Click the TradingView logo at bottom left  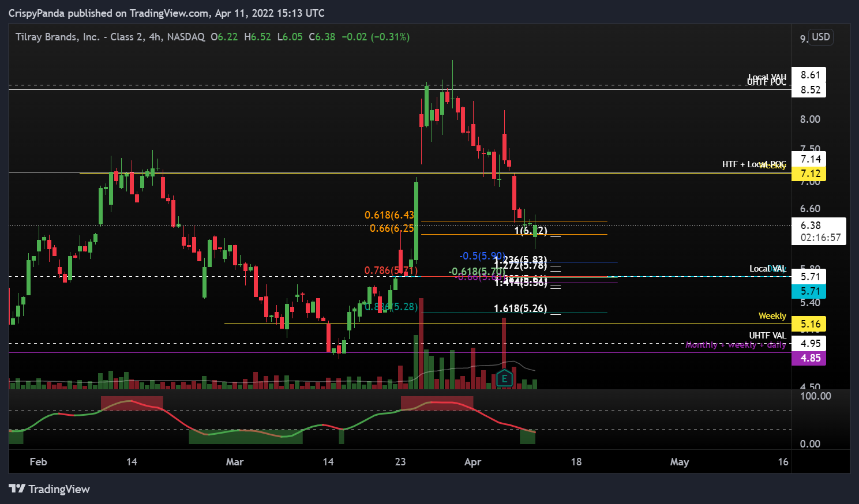50,489
